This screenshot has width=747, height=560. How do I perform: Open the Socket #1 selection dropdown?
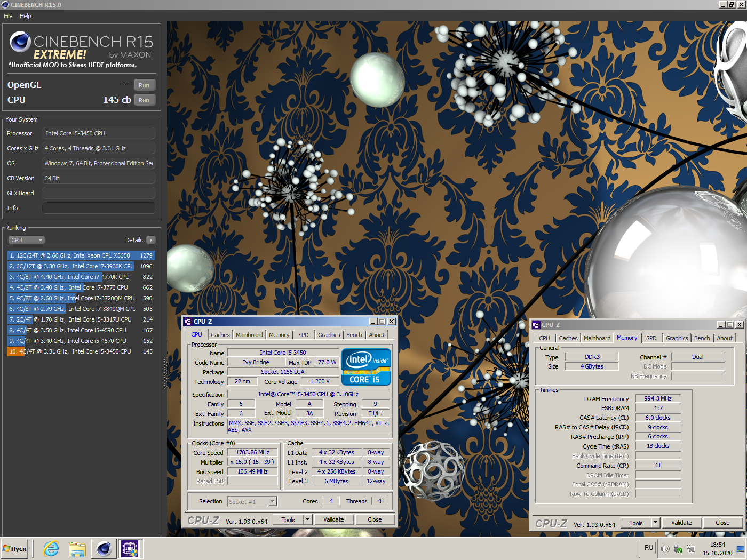[x=252, y=501]
